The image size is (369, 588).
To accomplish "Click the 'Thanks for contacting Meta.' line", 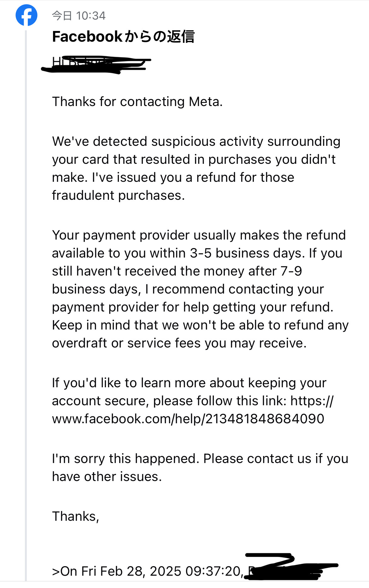I will 137,102.
